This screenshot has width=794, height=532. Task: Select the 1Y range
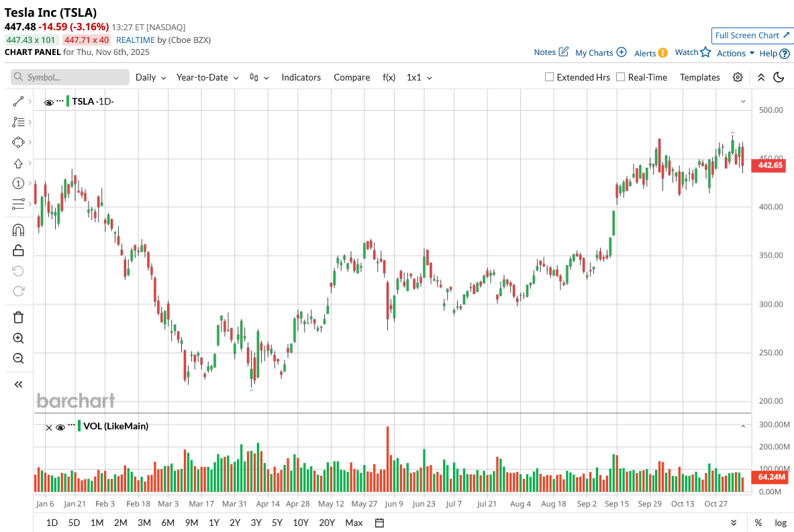pos(214,523)
